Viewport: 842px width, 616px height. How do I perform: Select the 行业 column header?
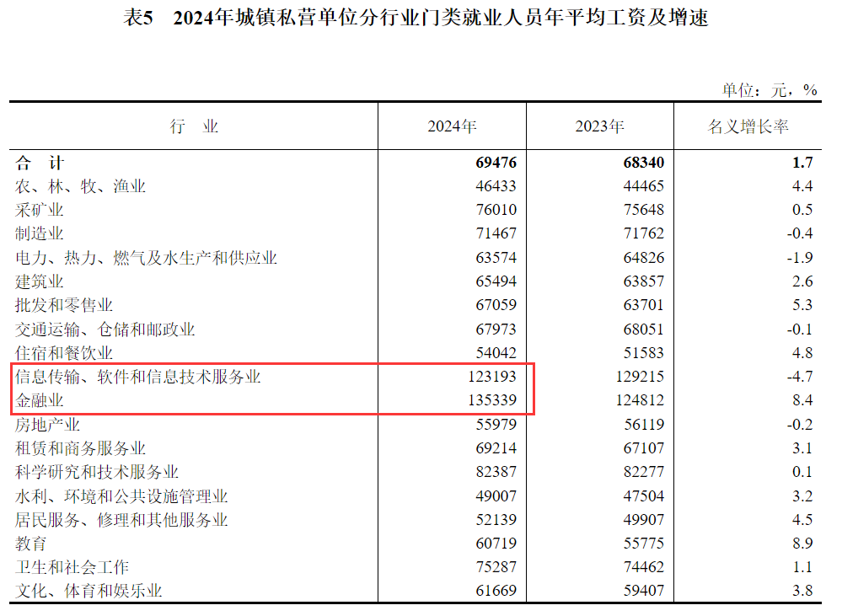pos(194,126)
